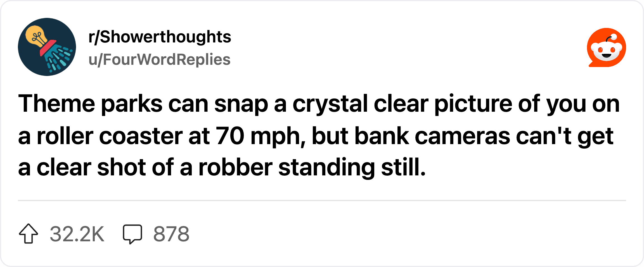Open comments via speech bubble icon
The height and width of the screenshot is (267, 644).
coord(132,234)
